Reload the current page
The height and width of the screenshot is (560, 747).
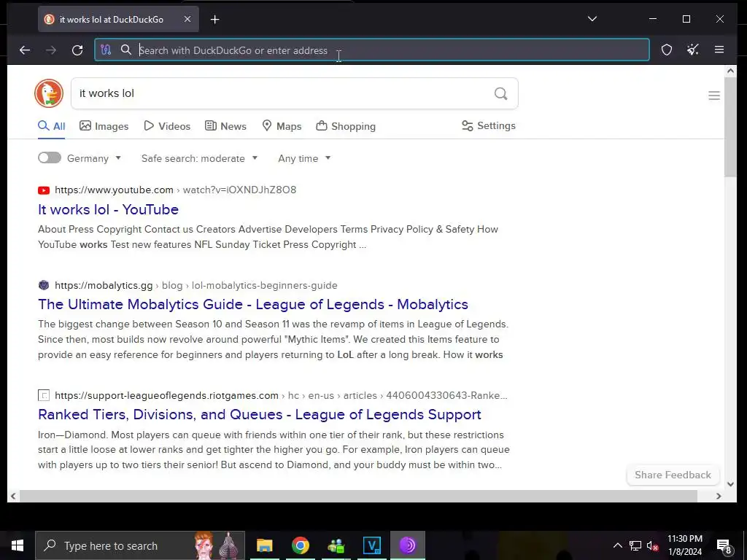pos(77,50)
